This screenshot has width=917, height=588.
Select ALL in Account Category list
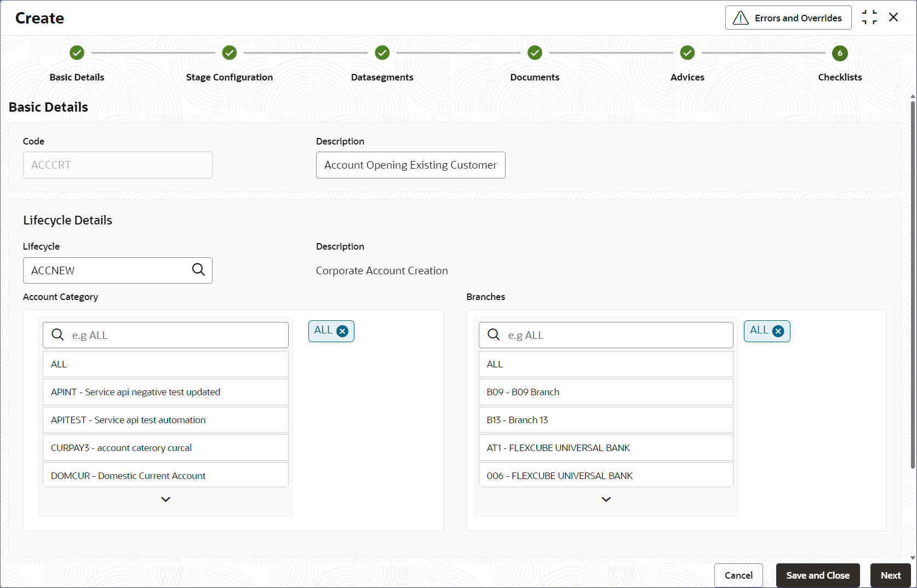coord(165,364)
